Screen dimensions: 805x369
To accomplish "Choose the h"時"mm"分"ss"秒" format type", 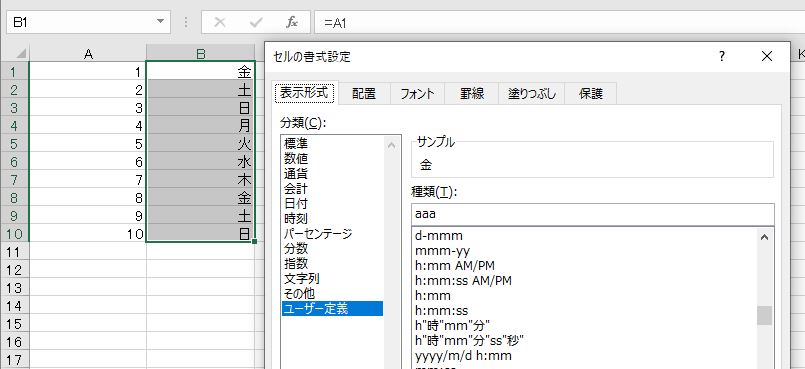I will [x=585, y=341].
